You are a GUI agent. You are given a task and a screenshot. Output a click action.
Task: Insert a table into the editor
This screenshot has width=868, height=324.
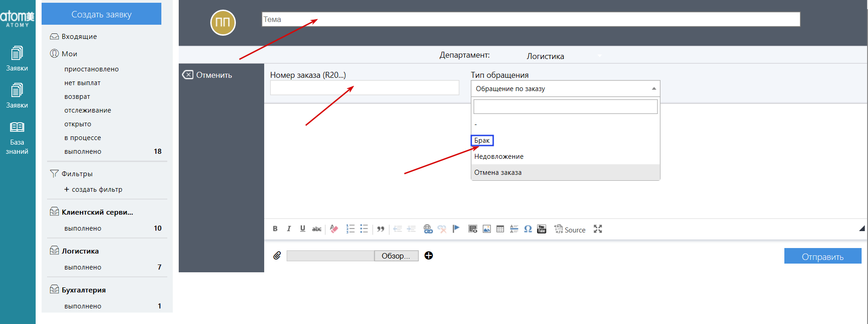coord(501,229)
